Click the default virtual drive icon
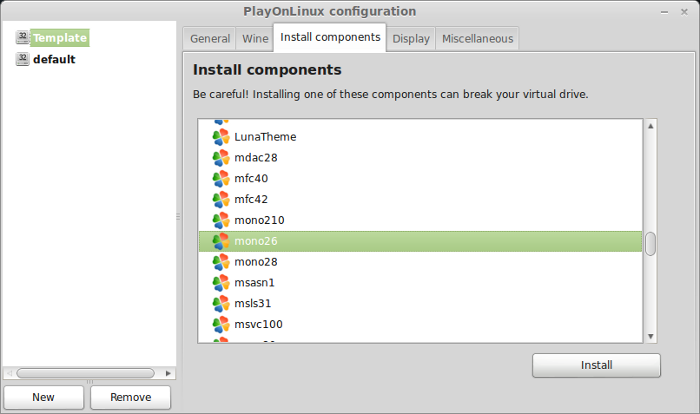Viewport: 700px width, 414px height. [22, 59]
